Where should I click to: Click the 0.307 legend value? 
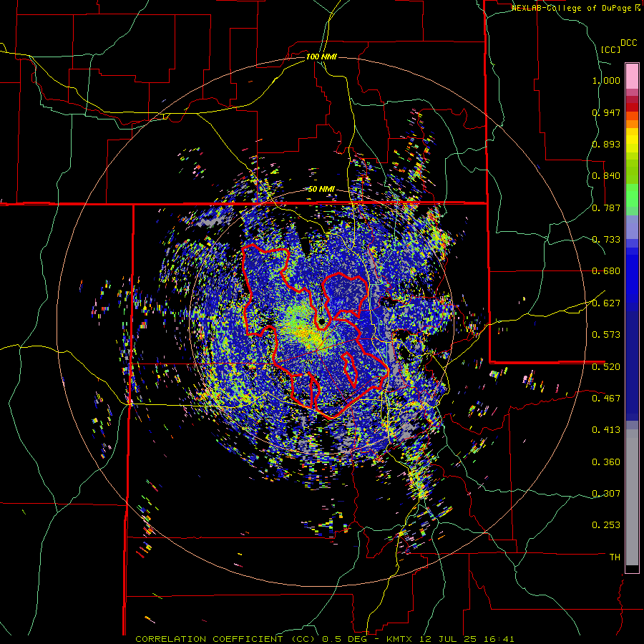[606, 494]
